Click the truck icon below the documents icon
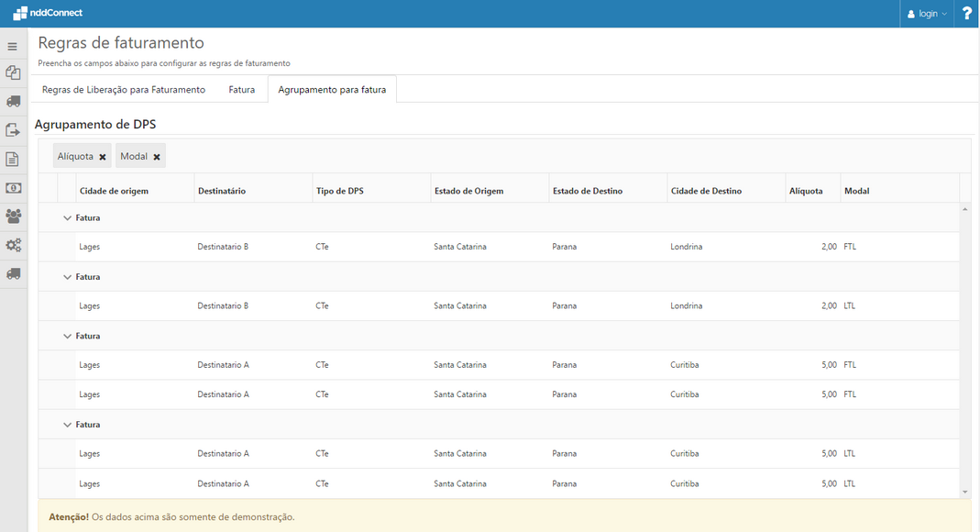This screenshot has width=980, height=532. coord(13,102)
